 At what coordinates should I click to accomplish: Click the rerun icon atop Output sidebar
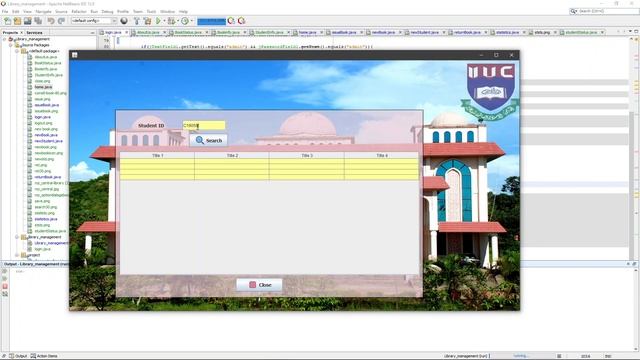pyautogui.click(x=5, y=271)
